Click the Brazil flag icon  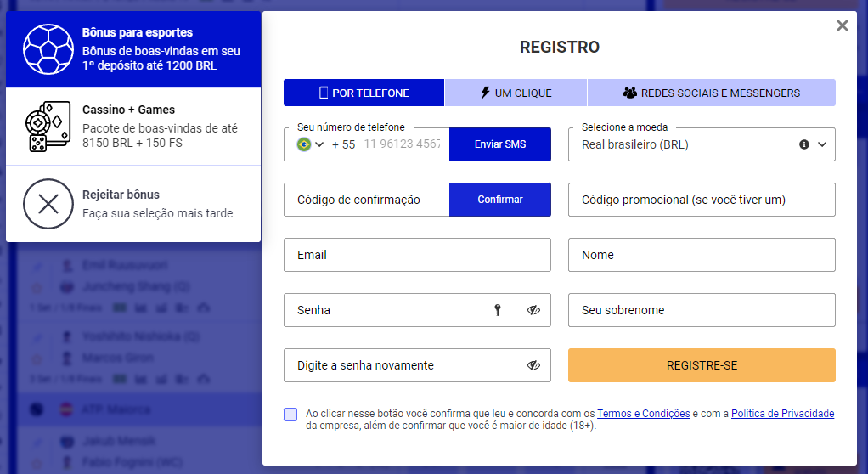[x=303, y=144]
